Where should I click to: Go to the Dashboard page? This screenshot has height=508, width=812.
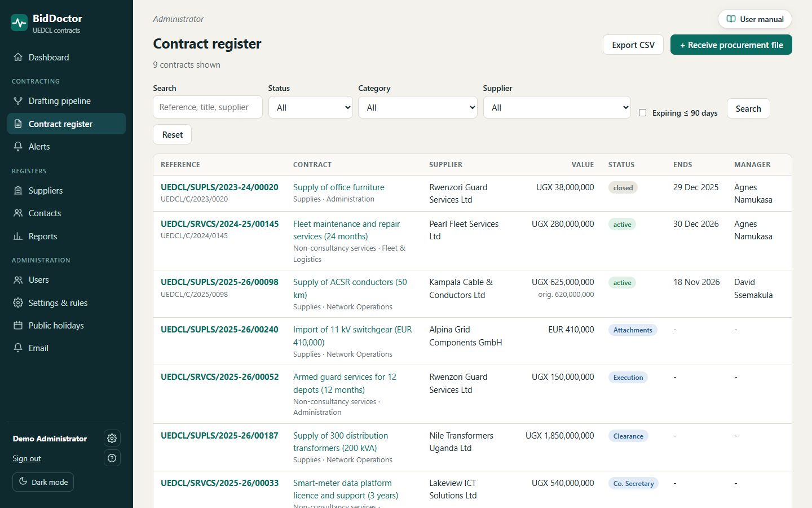click(67, 57)
